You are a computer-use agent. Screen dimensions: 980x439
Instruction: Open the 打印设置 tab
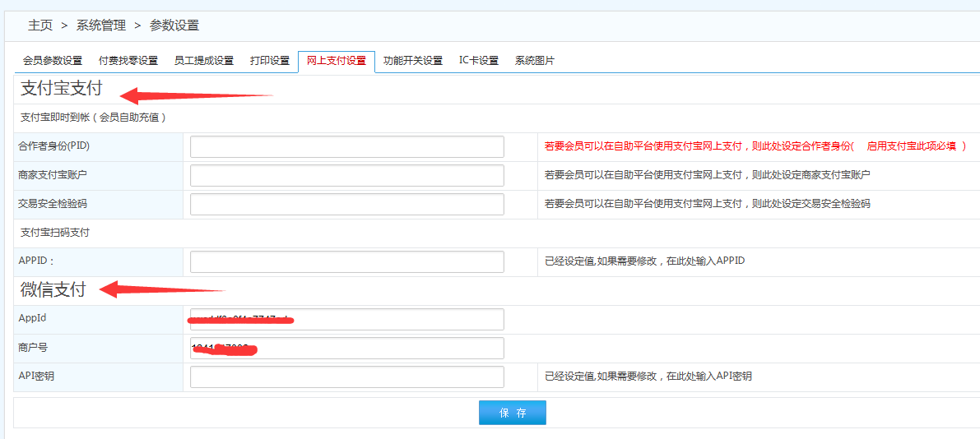click(270, 61)
